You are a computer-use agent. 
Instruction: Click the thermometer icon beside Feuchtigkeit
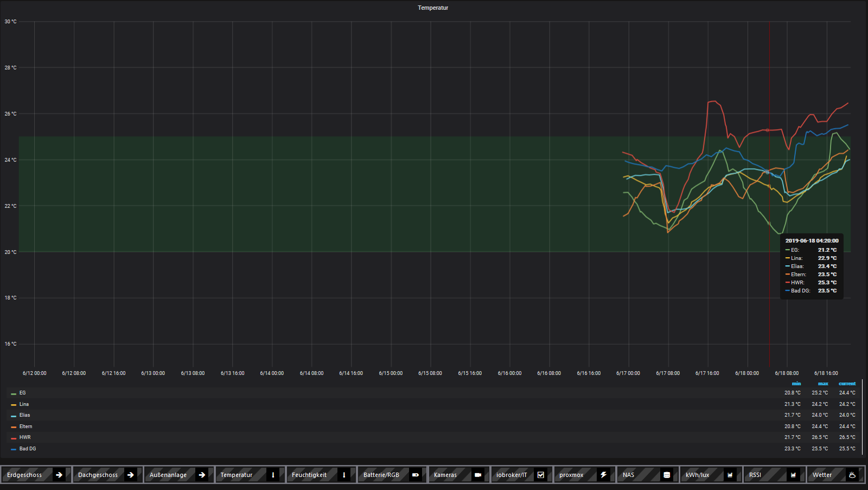coord(344,475)
